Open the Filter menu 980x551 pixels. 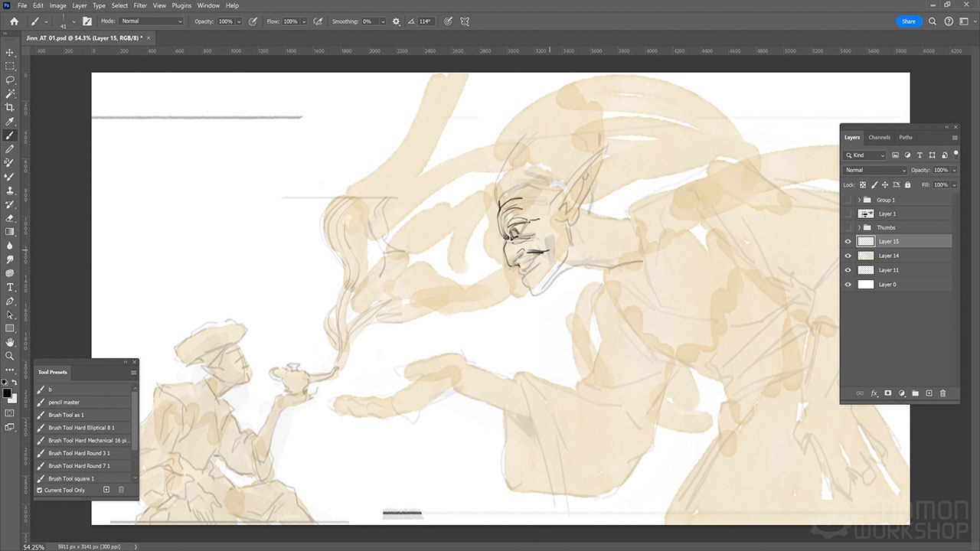coord(140,5)
